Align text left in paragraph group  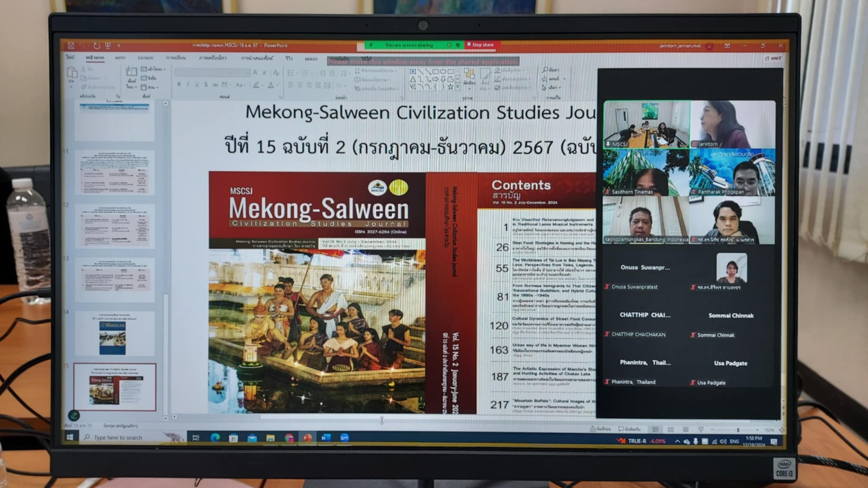click(291, 85)
